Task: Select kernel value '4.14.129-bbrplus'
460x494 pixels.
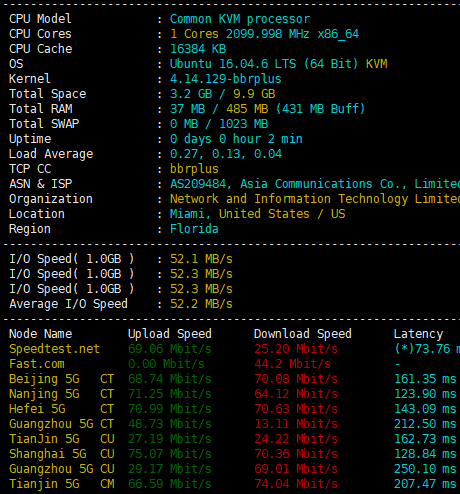Action: pyautogui.click(x=226, y=79)
